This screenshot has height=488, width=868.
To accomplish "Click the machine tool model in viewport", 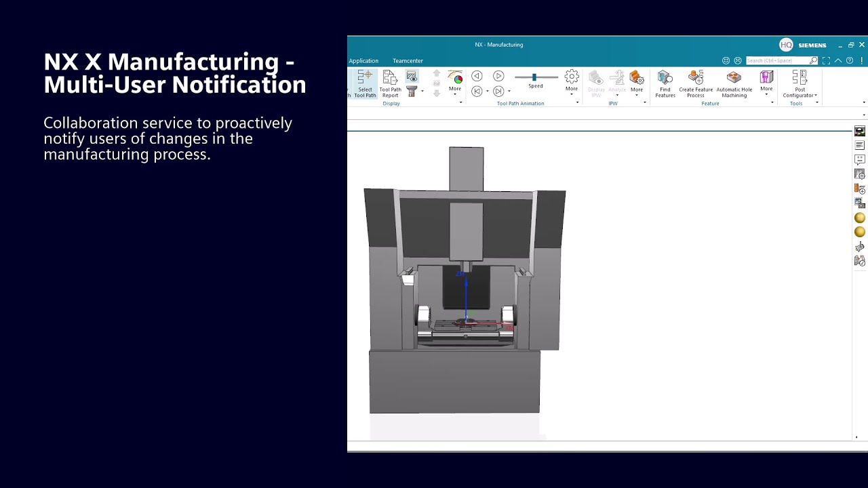I will tap(465, 280).
